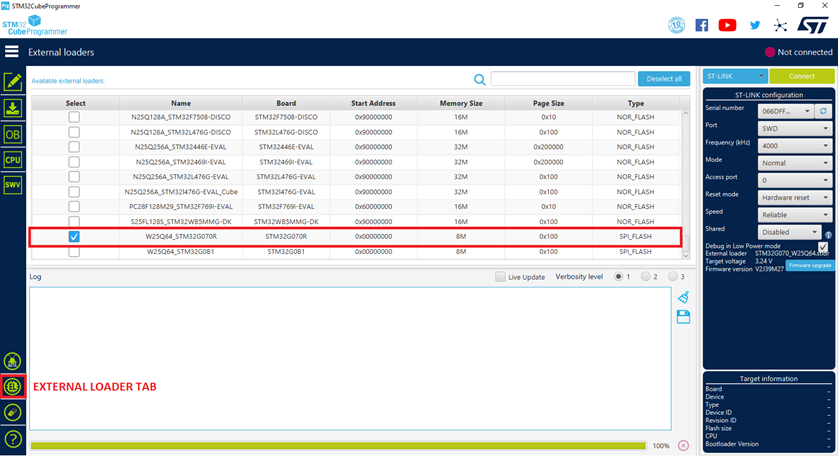Set verbosity level to 2
838x456 pixels.
click(x=646, y=276)
